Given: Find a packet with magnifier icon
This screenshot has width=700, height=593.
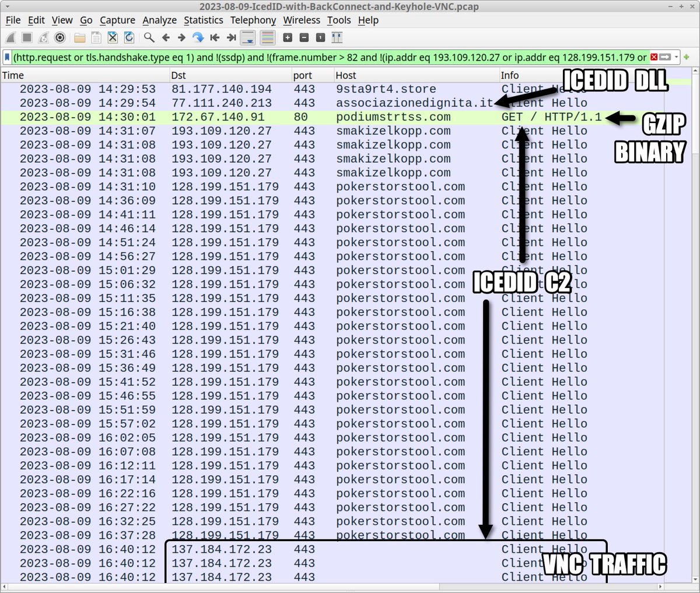Looking at the screenshot, I should pyautogui.click(x=149, y=38).
